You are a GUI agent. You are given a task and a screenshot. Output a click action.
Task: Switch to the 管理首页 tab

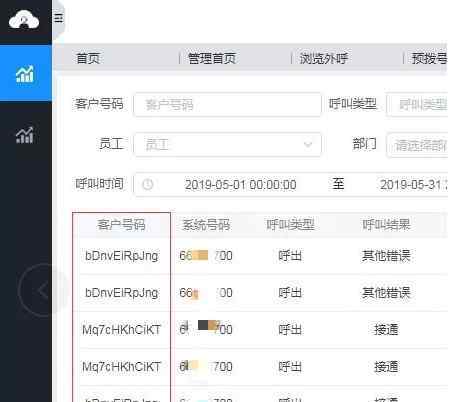[x=212, y=59]
